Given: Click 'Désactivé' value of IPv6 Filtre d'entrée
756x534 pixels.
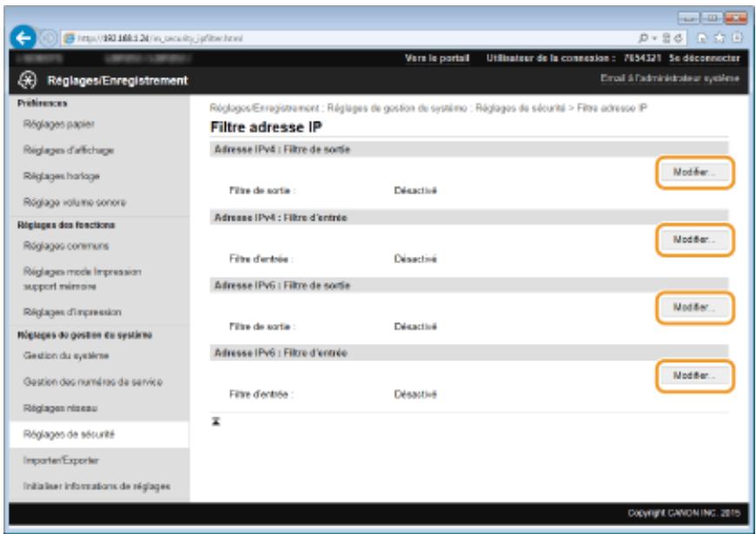Looking at the screenshot, I should coord(415,394).
